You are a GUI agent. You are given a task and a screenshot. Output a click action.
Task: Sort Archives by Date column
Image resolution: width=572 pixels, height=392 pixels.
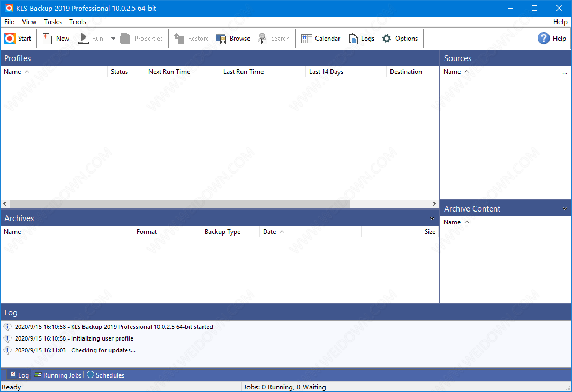click(310, 232)
